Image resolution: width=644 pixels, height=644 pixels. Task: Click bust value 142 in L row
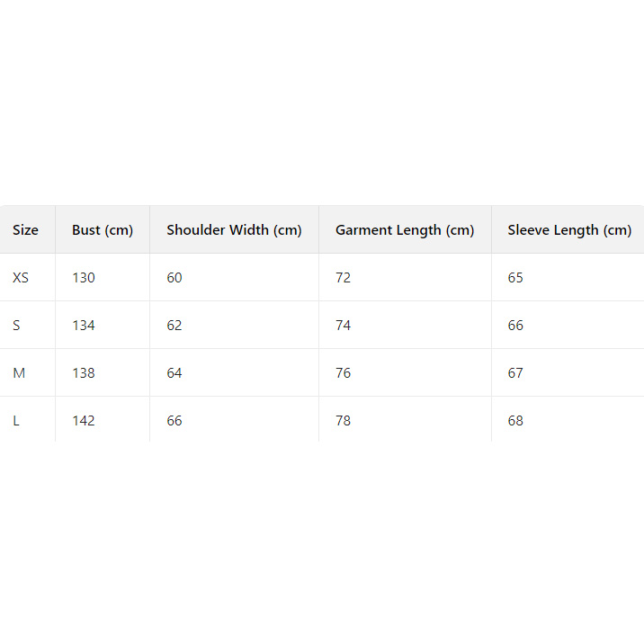[x=84, y=421]
